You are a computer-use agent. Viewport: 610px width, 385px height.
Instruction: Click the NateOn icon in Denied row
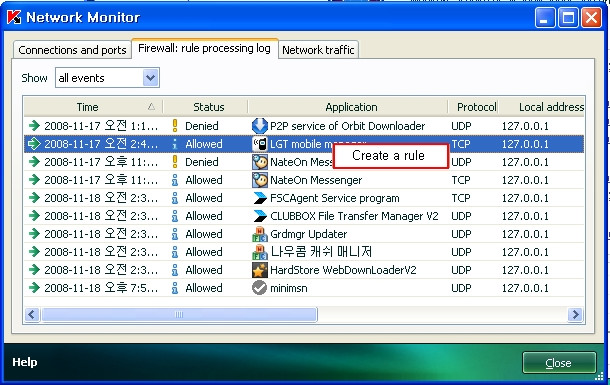[259, 162]
